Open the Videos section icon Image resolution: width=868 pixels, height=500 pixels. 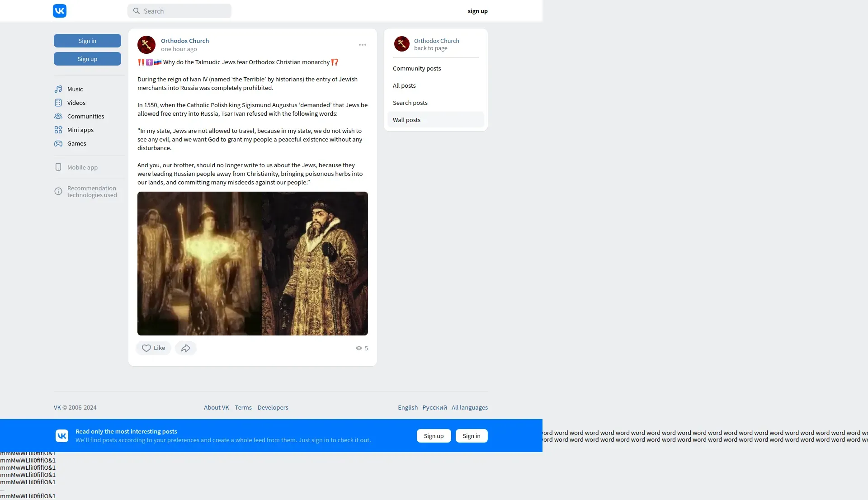[x=58, y=103]
